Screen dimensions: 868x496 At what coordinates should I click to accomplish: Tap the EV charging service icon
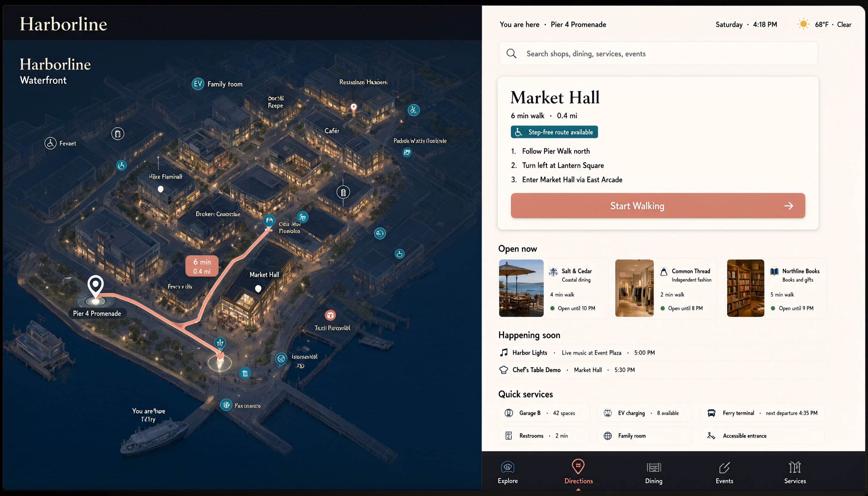pos(608,413)
